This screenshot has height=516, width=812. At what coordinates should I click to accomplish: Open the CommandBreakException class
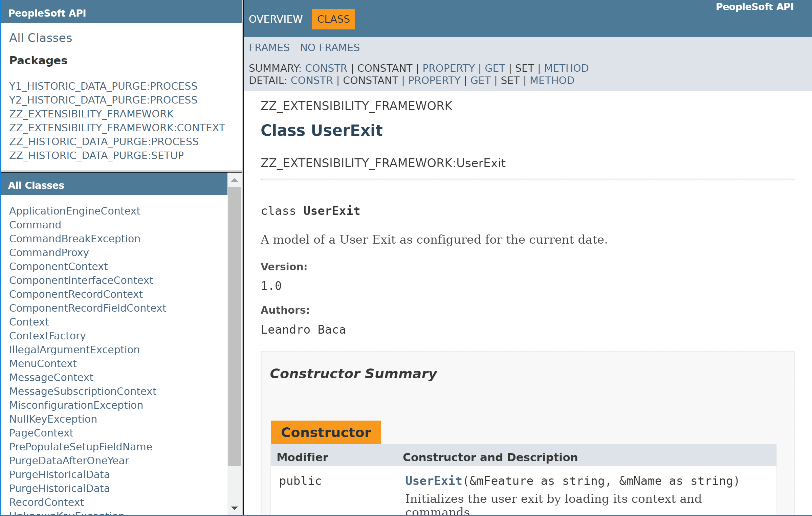(74, 239)
